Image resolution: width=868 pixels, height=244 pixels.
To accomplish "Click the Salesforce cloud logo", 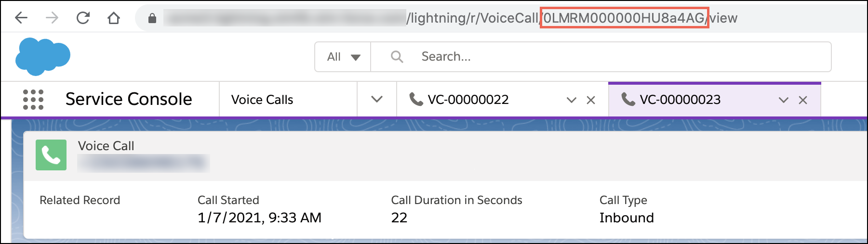I will (43, 56).
